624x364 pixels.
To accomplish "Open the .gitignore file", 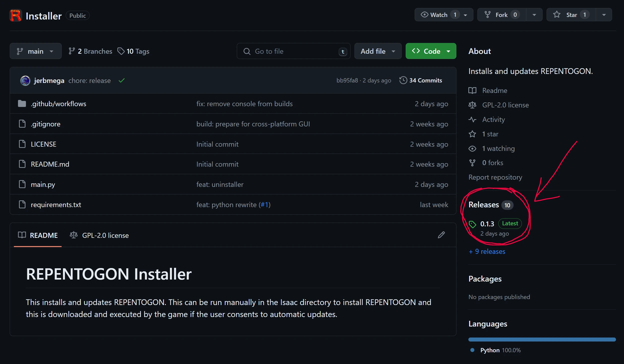I will click(45, 124).
